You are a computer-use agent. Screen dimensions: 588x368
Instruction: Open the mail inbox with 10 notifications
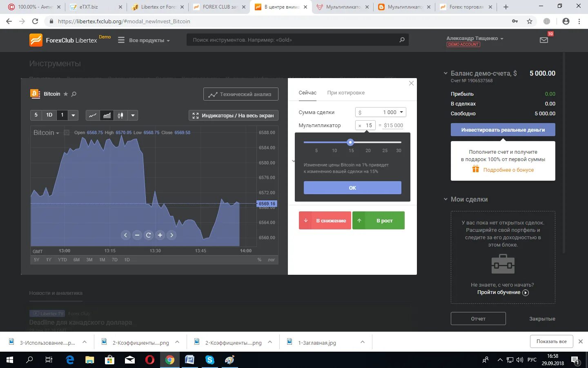pos(544,40)
